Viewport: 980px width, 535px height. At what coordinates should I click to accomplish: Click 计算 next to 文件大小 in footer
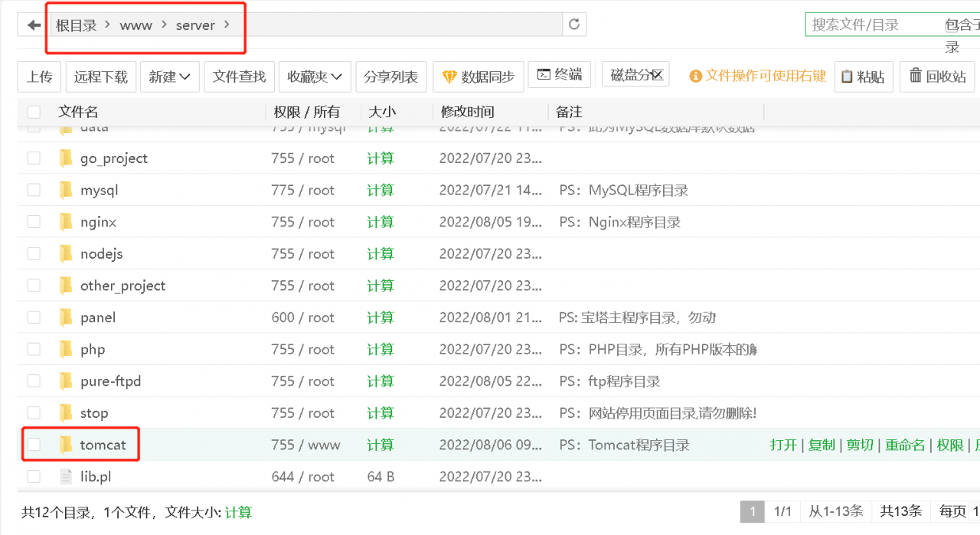238,512
